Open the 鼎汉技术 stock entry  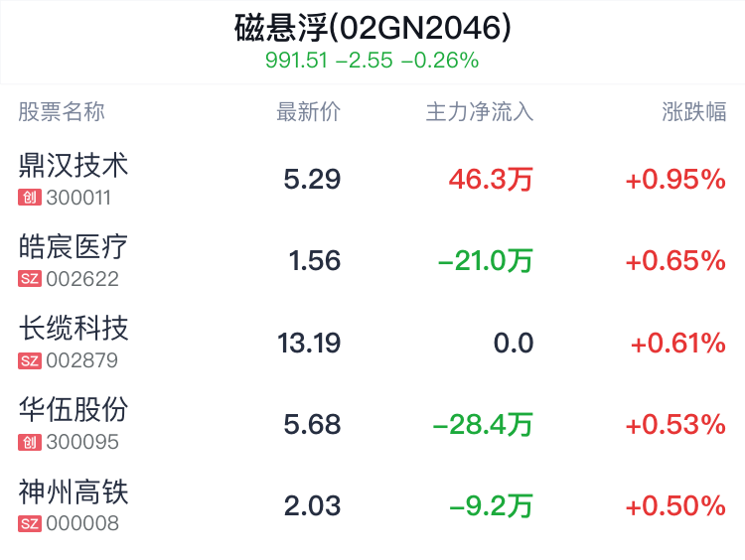372,179
